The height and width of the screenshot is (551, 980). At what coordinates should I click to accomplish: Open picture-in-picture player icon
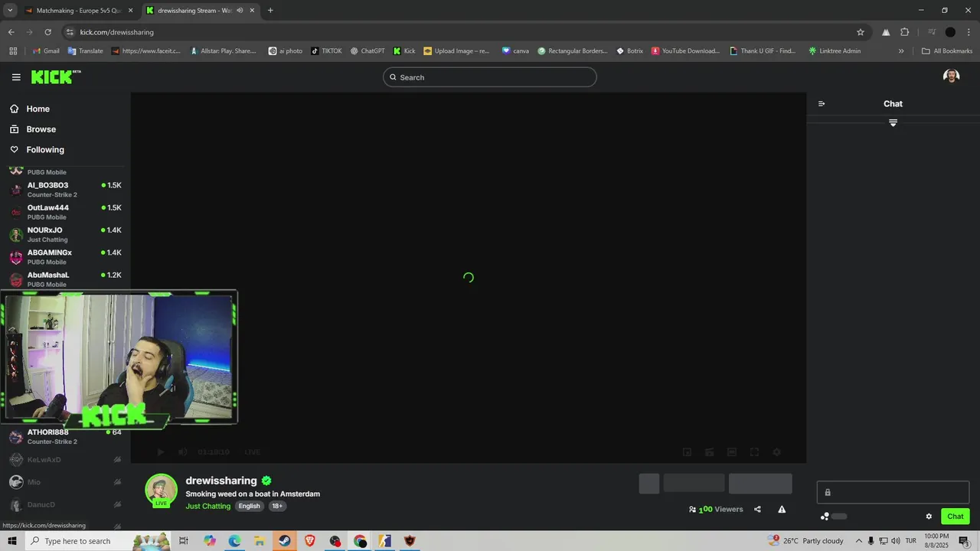[x=687, y=452]
